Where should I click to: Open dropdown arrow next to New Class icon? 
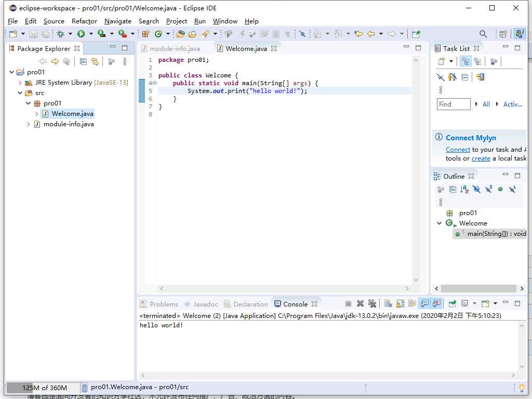click(x=168, y=34)
